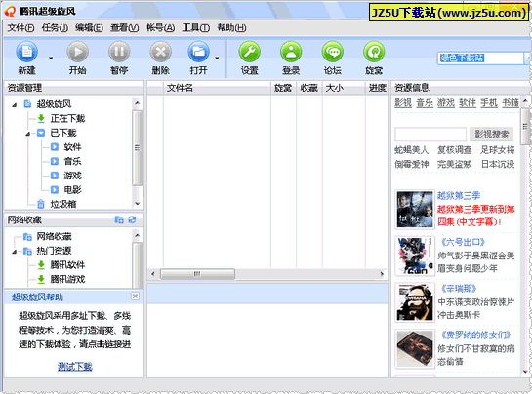Screen dimensions: 532x394
Task: Click the 旋窝 toolbar icon
Action: [374, 52]
